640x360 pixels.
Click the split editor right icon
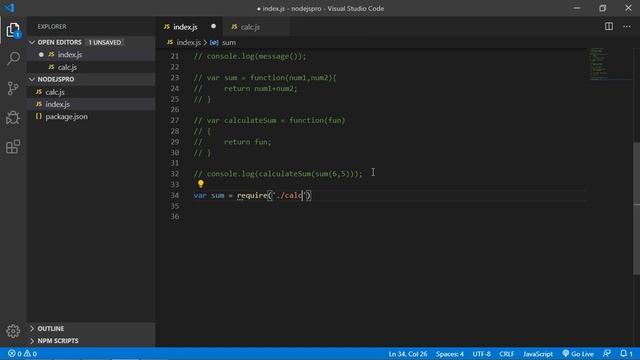click(x=609, y=27)
